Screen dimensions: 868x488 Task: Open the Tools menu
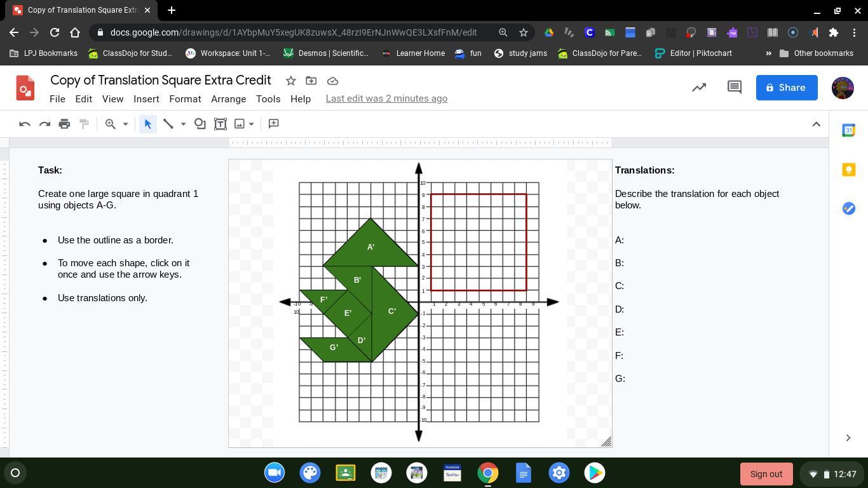(268, 99)
